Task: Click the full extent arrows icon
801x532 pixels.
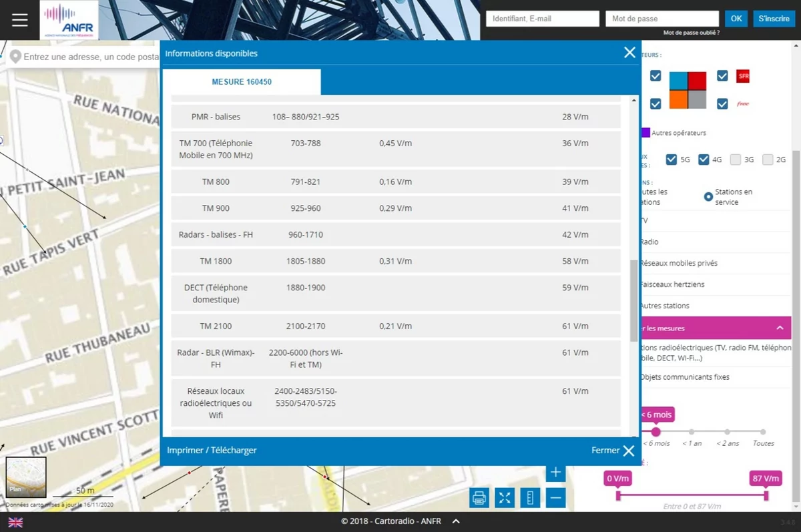Action: 505,497
